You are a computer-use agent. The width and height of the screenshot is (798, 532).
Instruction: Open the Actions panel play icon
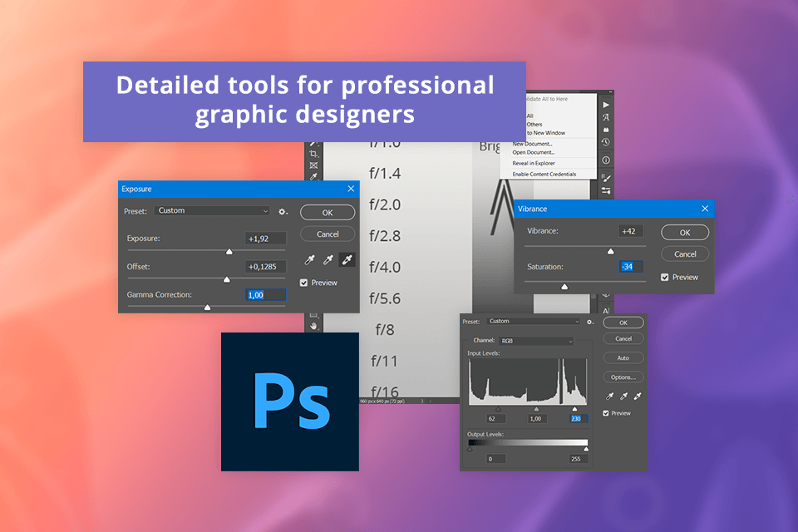click(606, 105)
